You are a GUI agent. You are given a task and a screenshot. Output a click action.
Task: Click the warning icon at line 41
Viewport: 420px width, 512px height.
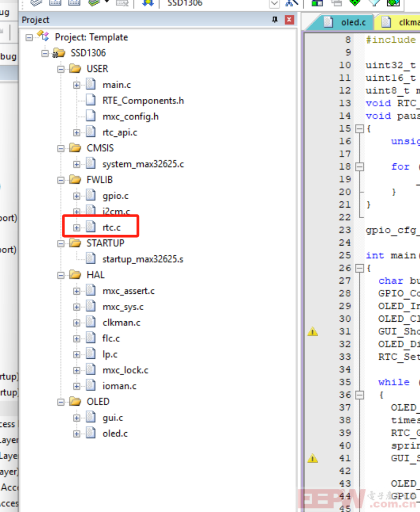(x=313, y=458)
